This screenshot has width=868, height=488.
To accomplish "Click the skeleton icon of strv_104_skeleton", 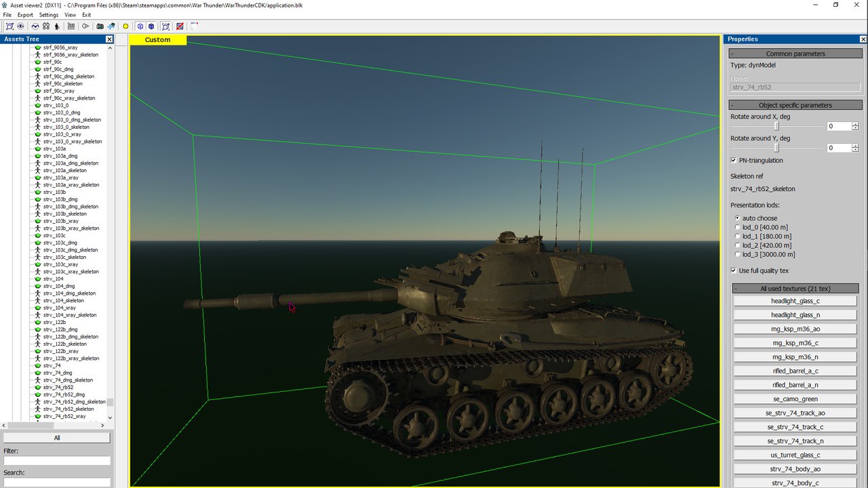I will click(x=38, y=300).
